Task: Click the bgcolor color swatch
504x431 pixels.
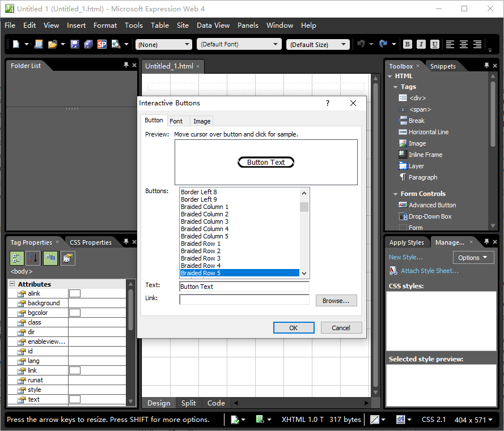Action: 74,313
